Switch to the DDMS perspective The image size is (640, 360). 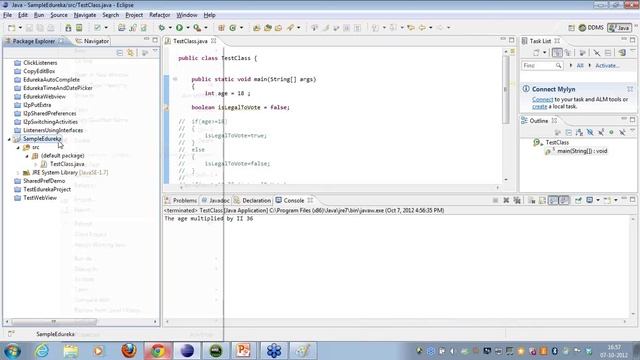(591, 28)
